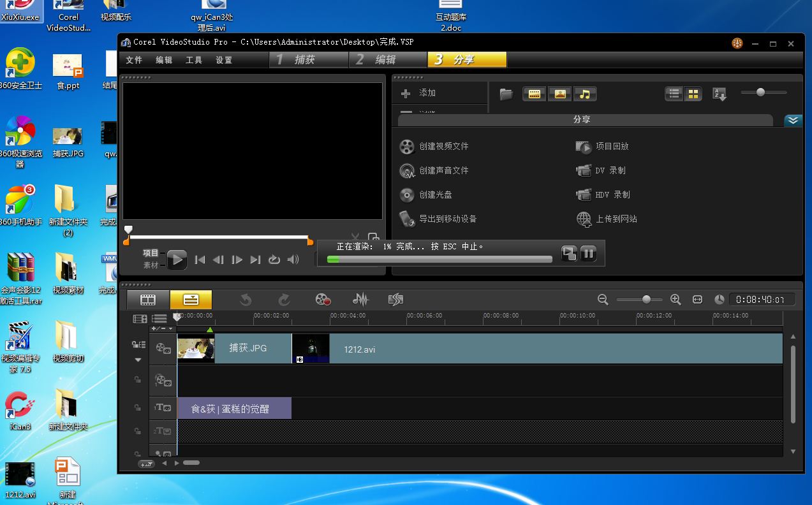Image resolution: width=812 pixels, height=505 pixels.
Task: Open the Edit (编辑) menu
Action: [164, 60]
